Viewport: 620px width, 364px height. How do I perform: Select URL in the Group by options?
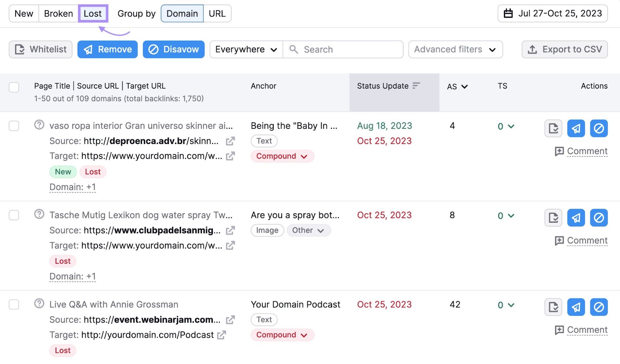click(217, 13)
